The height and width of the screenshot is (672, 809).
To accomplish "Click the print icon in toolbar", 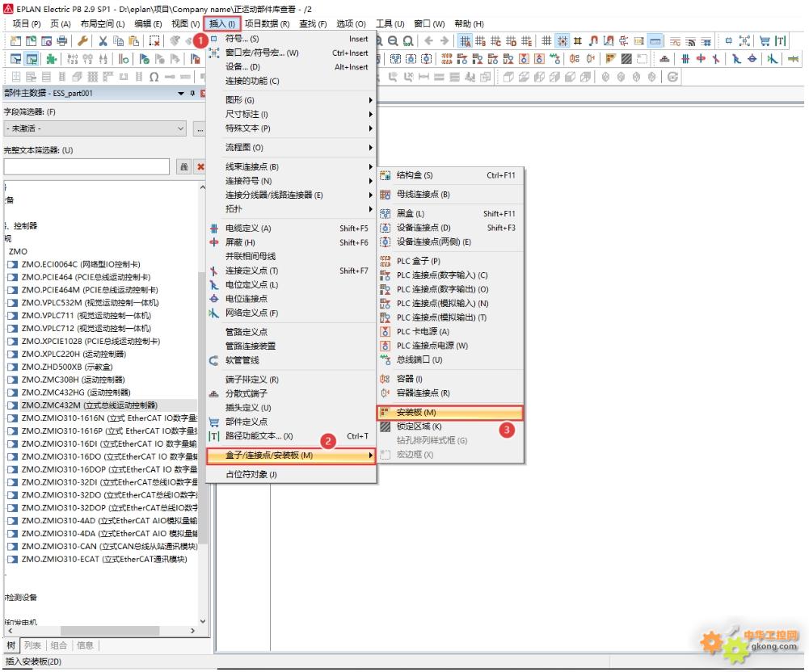I will click(x=62, y=41).
